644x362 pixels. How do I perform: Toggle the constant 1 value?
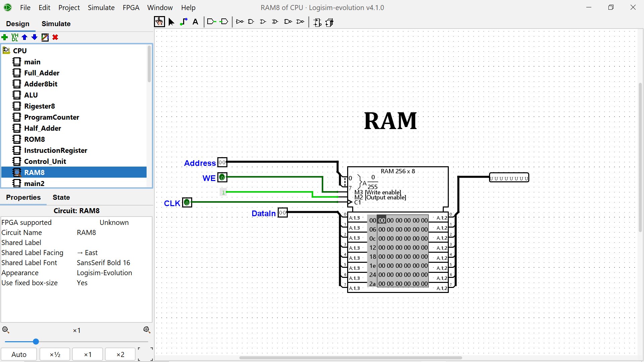click(223, 192)
